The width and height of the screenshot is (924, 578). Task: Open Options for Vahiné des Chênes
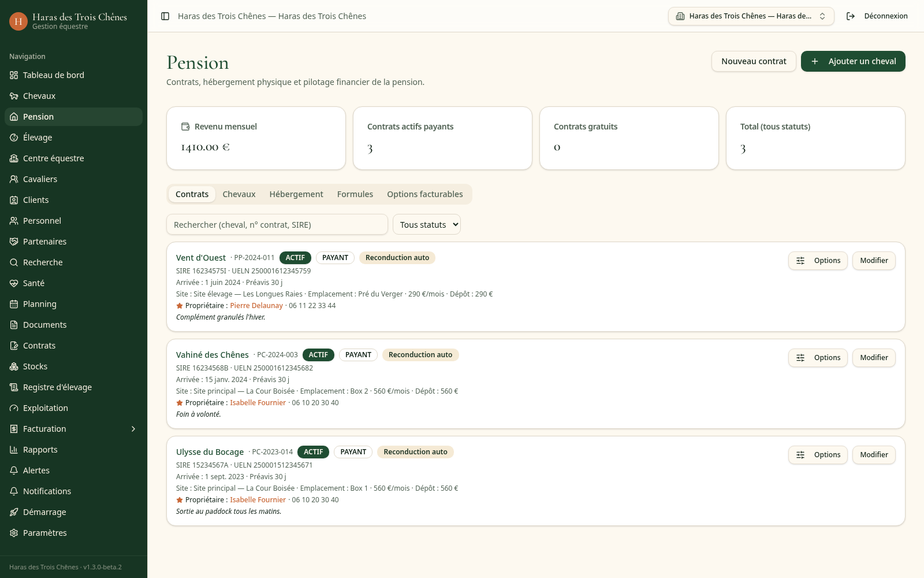point(818,358)
